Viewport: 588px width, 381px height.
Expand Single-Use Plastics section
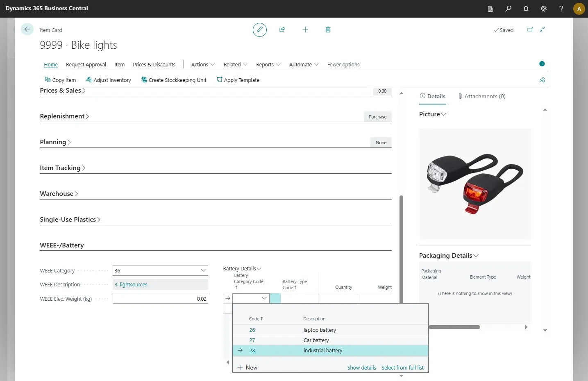[70, 220]
